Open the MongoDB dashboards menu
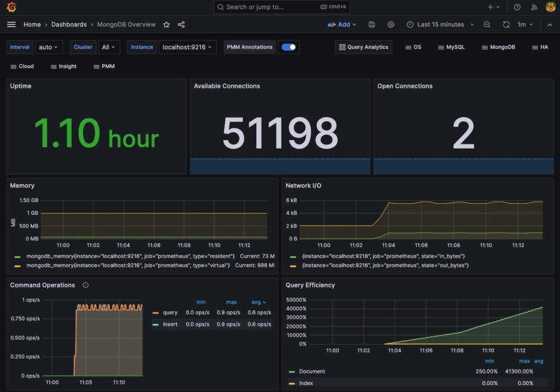560x392 pixels. point(498,47)
